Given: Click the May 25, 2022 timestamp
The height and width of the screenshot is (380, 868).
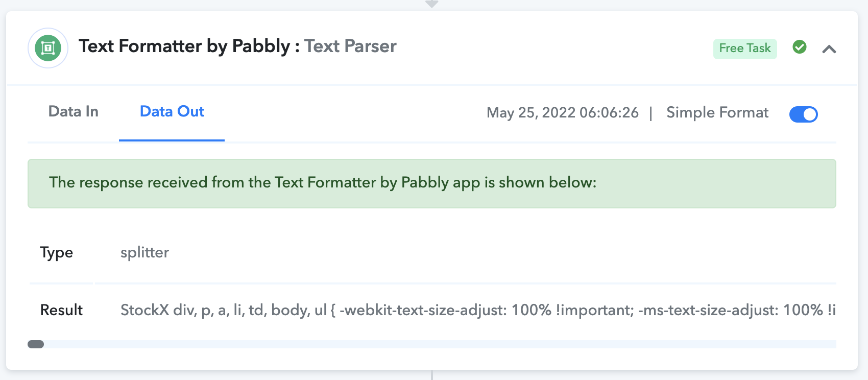Looking at the screenshot, I should click(x=563, y=112).
